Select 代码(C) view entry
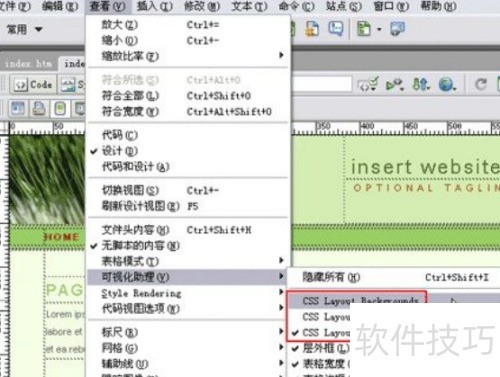Screen dimensions: 500x377 point(188,135)
